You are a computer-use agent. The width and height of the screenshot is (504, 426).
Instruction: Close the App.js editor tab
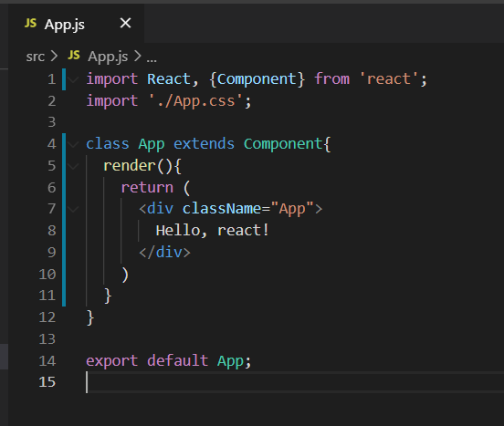(x=125, y=23)
